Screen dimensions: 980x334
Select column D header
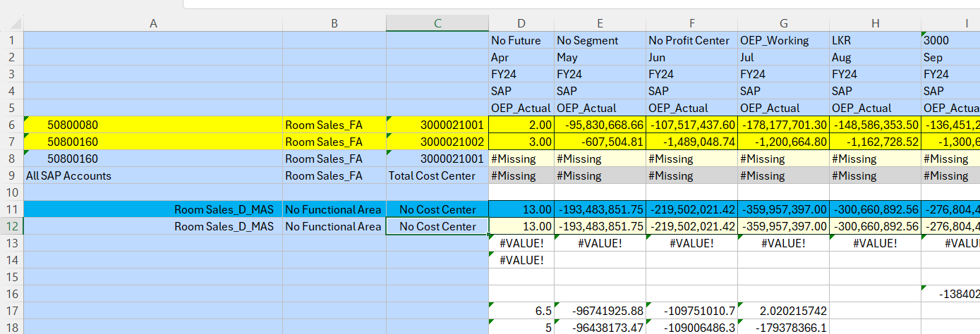pyautogui.click(x=521, y=23)
